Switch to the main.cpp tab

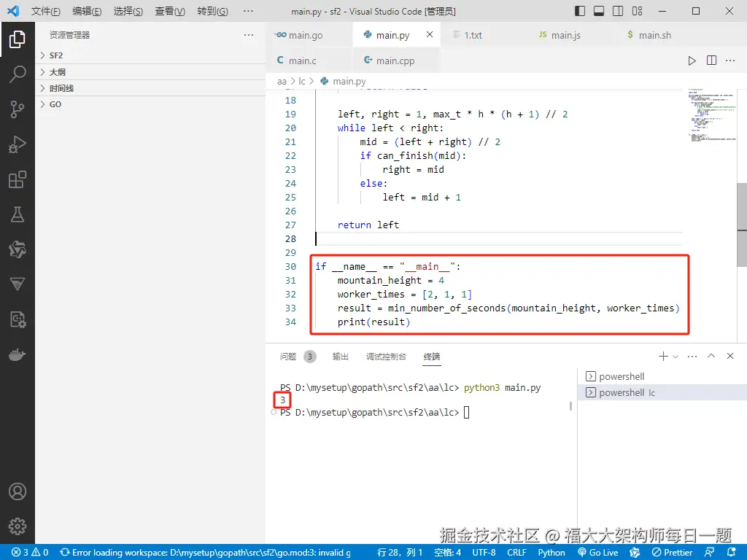coord(396,61)
